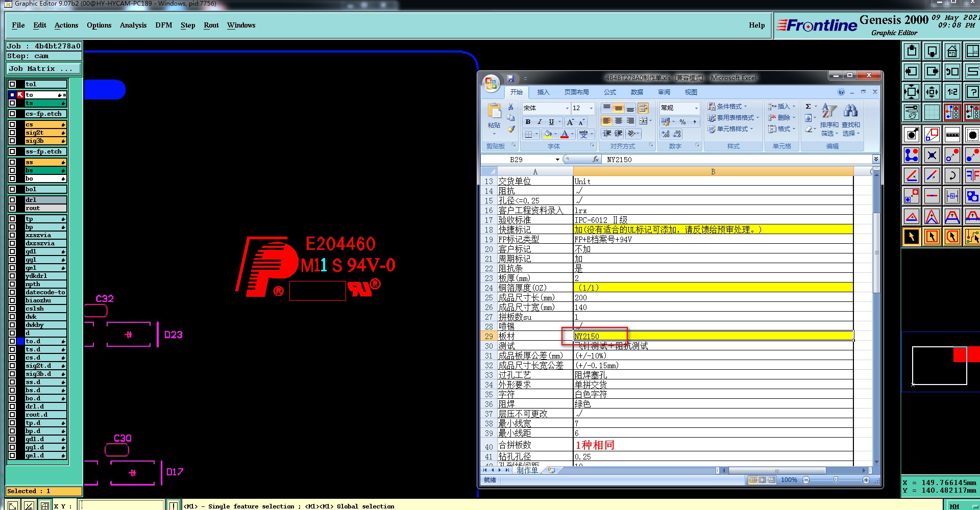Click the AutoSum sigma icon

pos(808,107)
